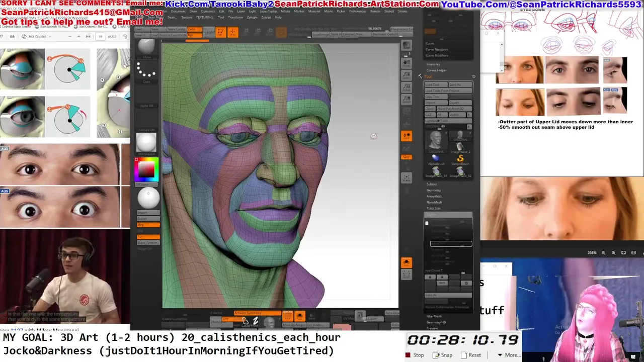Click Load Tools From Project button
644x362 pixels.
coord(449,90)
